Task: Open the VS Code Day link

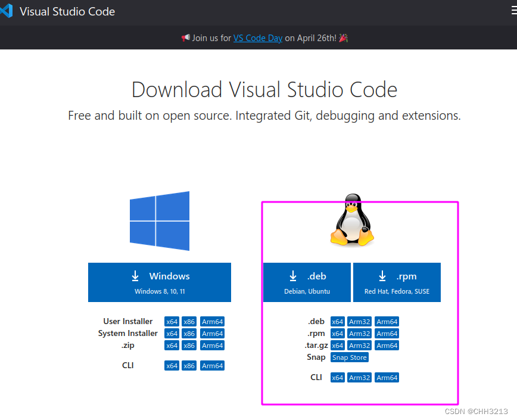Action: [257, 38]
